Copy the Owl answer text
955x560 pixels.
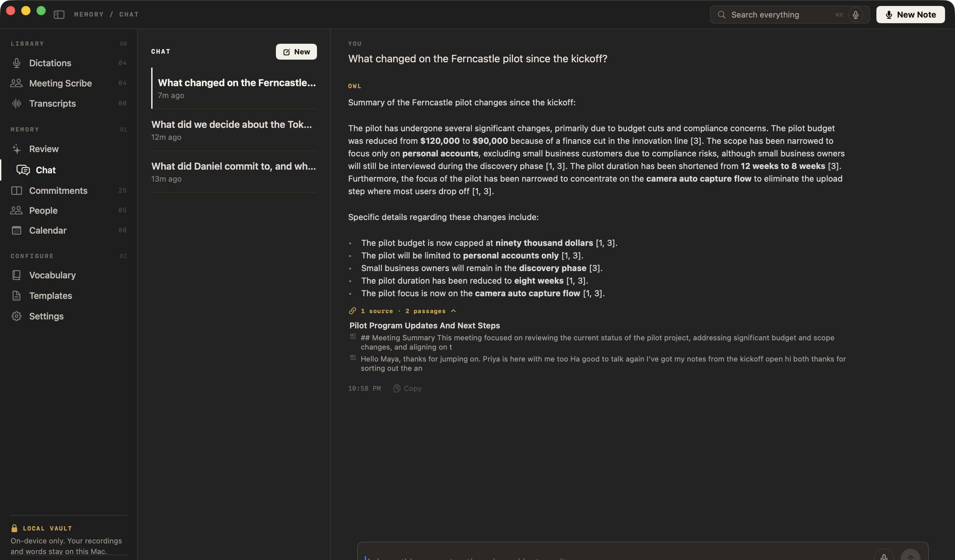click(x=408, y=388)
